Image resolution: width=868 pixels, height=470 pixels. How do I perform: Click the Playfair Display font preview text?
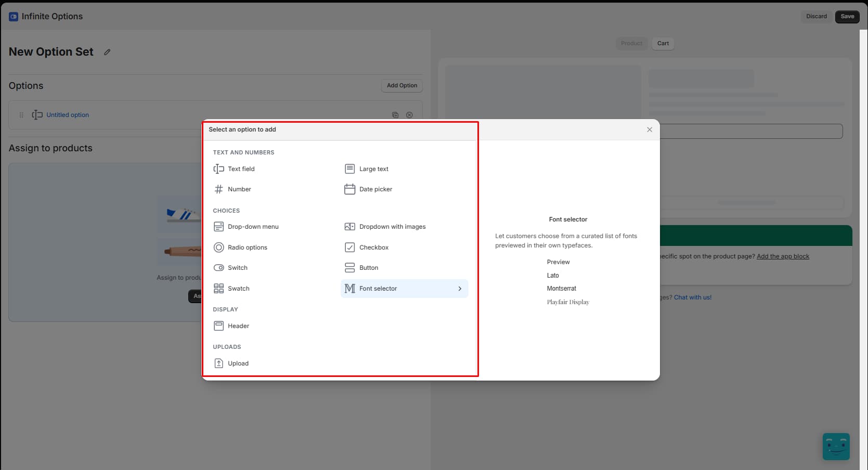pos(568,302)
